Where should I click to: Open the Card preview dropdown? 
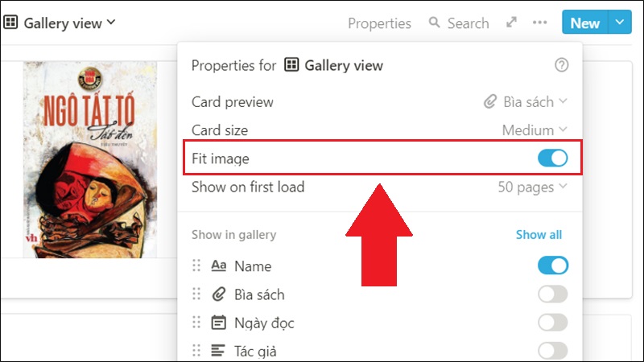pos(526,102)
